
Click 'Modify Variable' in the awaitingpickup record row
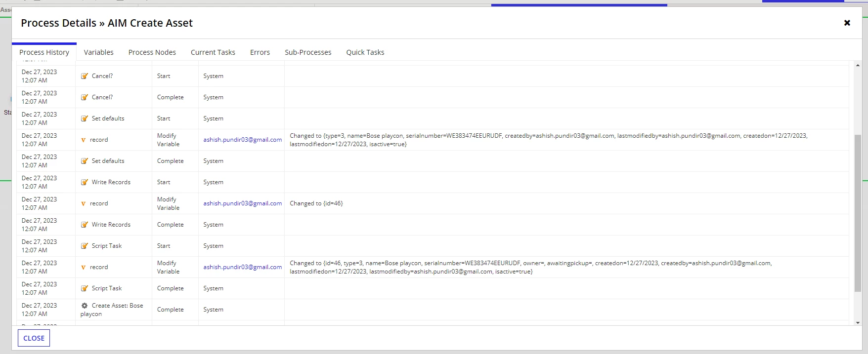click(169, 267)
